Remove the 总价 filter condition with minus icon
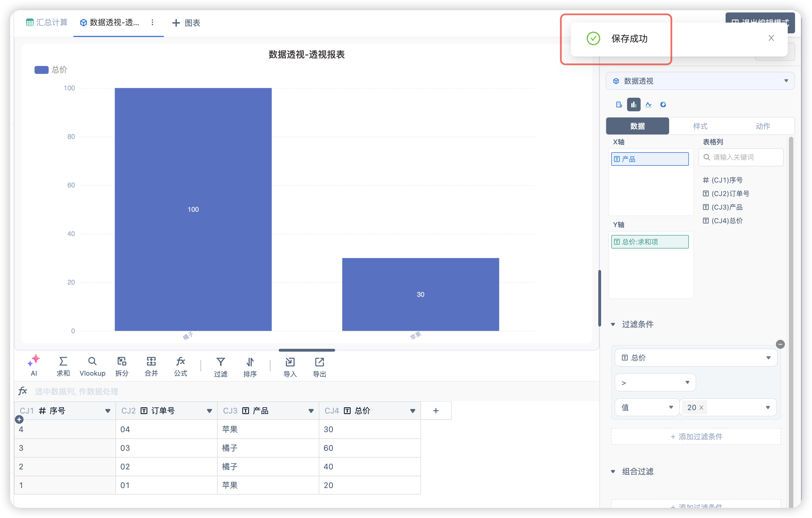 780,344
